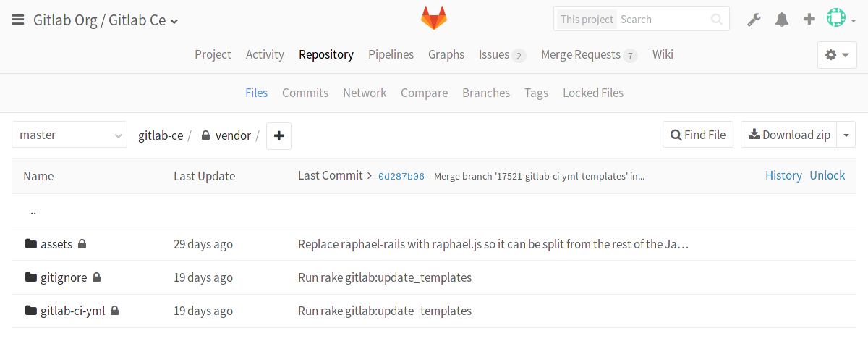Click the Find File button

pyautogui.click(x=698, y=135)
